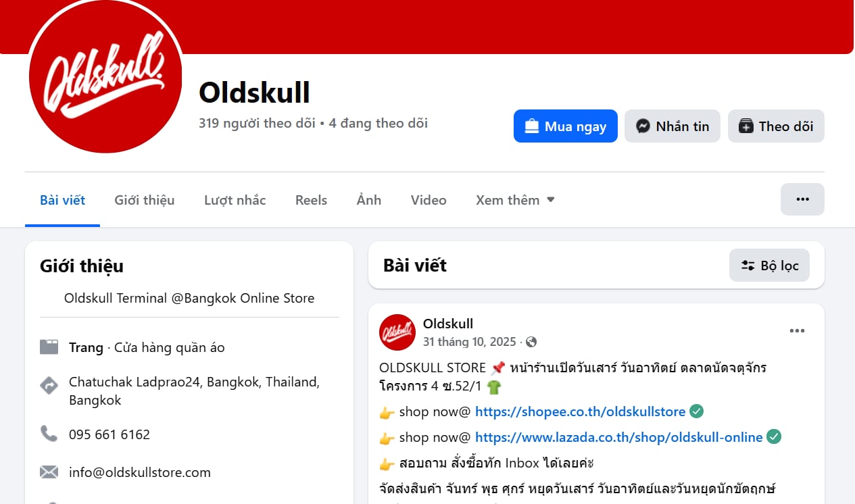Click the Oldskull profile picture
855x504 pixels.
click(105, 76)
